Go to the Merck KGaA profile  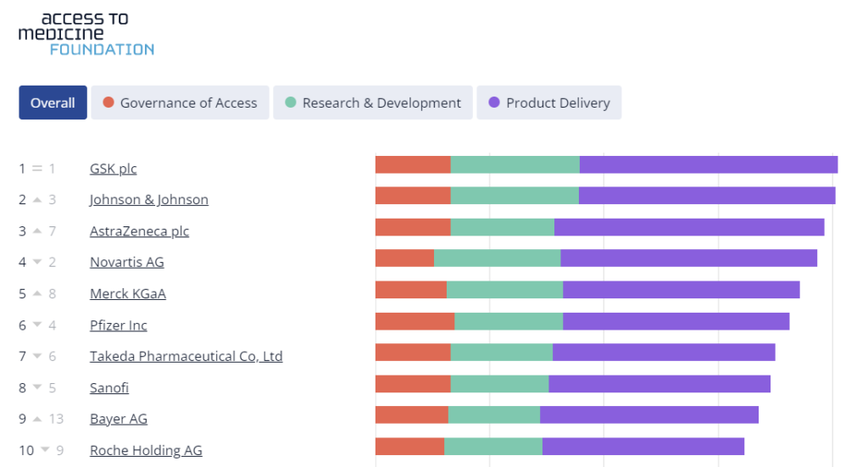click(x=128, y=293)
